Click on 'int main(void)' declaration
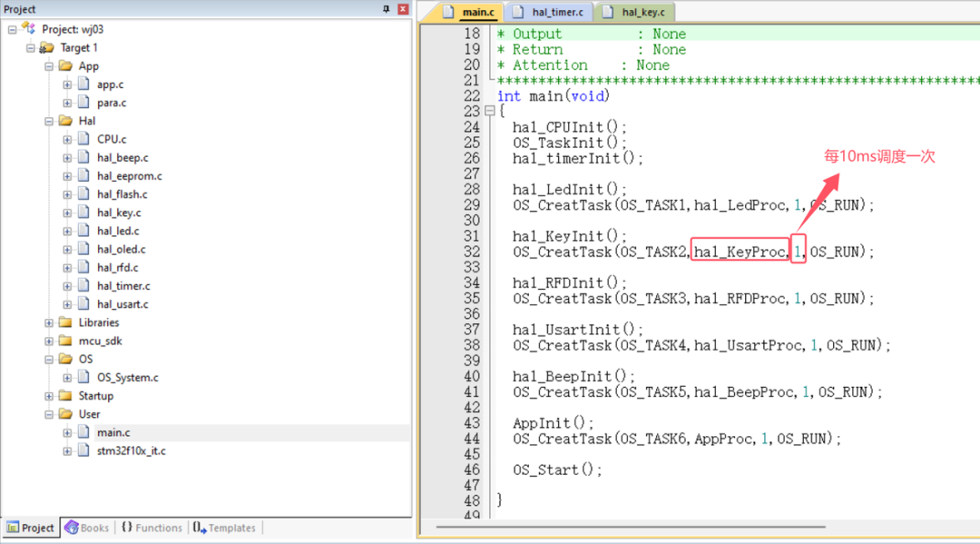Viewport: 980px width, 544px height. [x=554, y=96]
